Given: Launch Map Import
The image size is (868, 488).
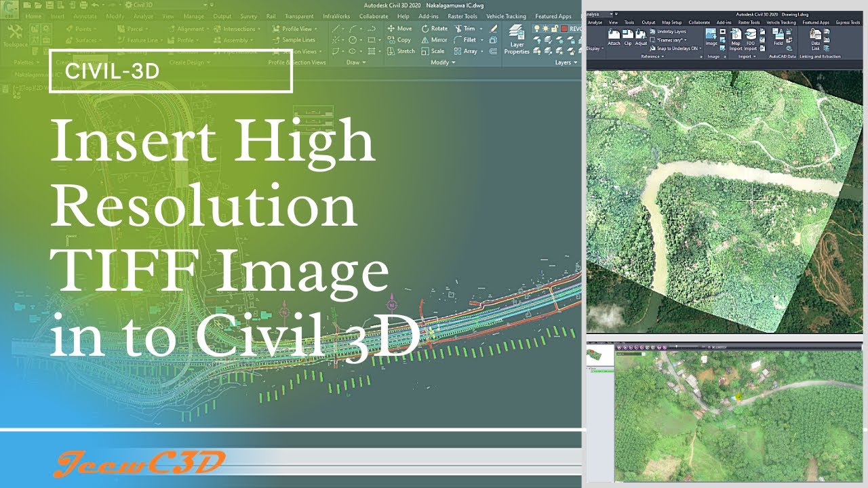Looking at the screenshot, I should click(735, 39).
